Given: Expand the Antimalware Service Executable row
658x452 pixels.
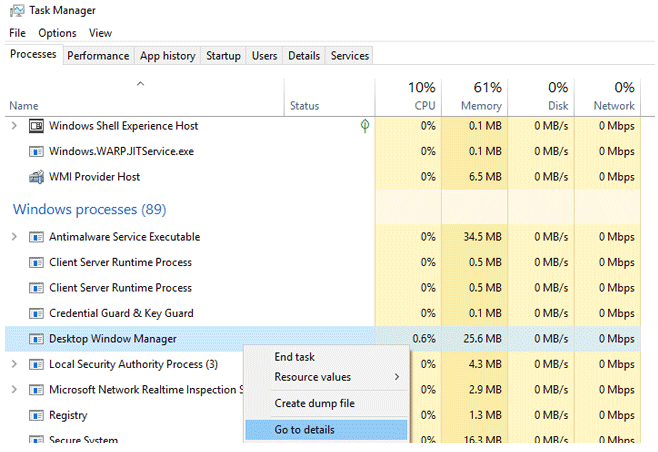Looking at the screenshot, I should [x=14, y=237].
